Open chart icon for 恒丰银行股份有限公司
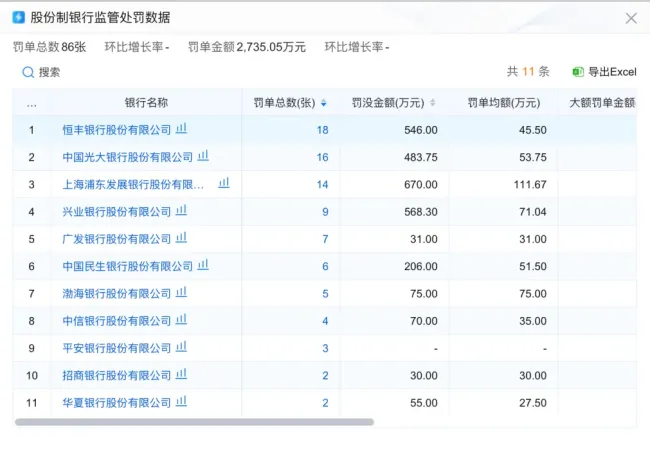This screenshot has height=463, width=650. pyautogui.click(x=181, y=128)
